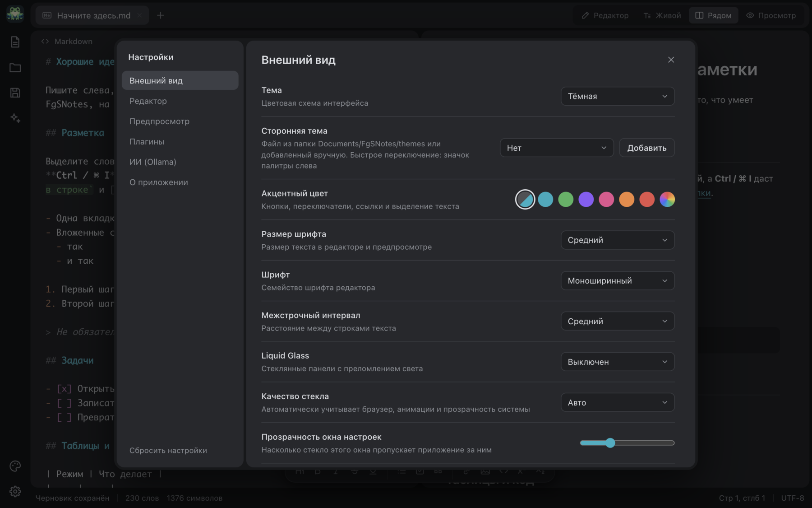Image resolution: width=812 pixels, height=508 pixels.
Task: Click the Прозрачность окна настроек slider
Action: point(627,443)
